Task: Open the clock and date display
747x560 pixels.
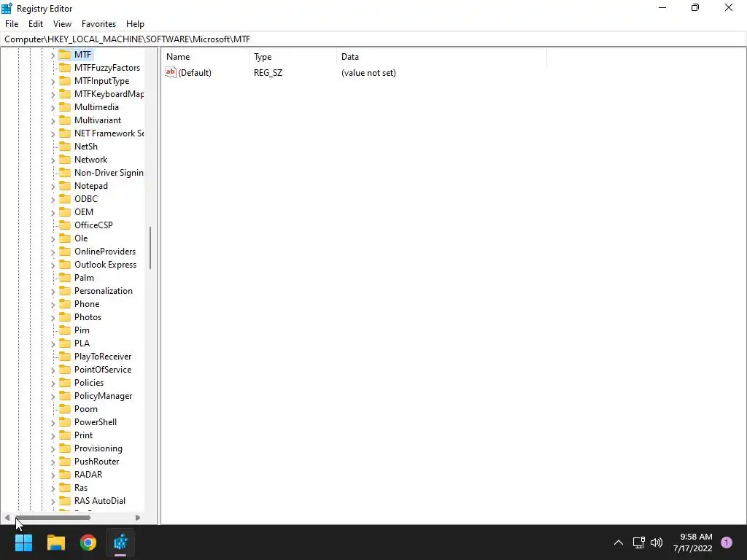Action: [693, 542]
